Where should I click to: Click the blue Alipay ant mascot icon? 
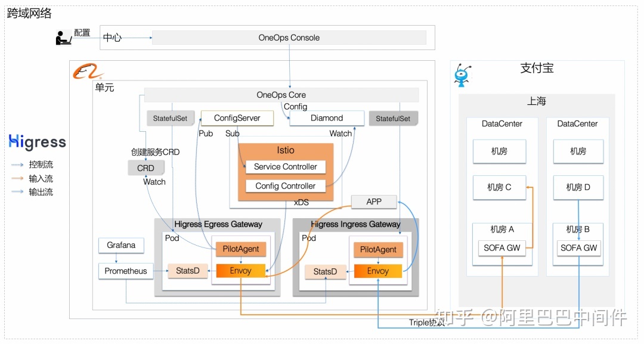463,75
